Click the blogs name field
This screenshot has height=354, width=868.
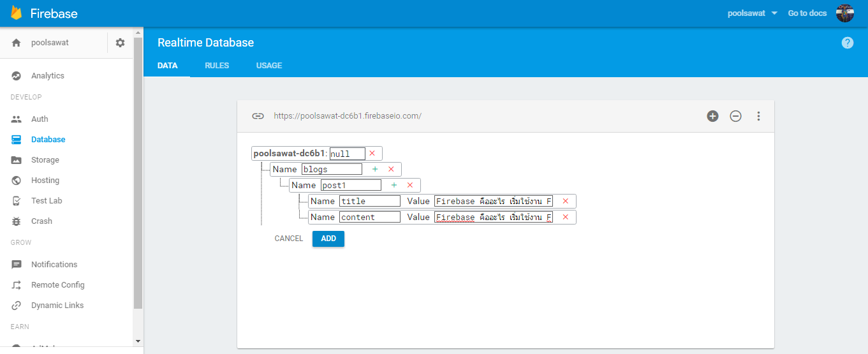(x=332, y=169)
